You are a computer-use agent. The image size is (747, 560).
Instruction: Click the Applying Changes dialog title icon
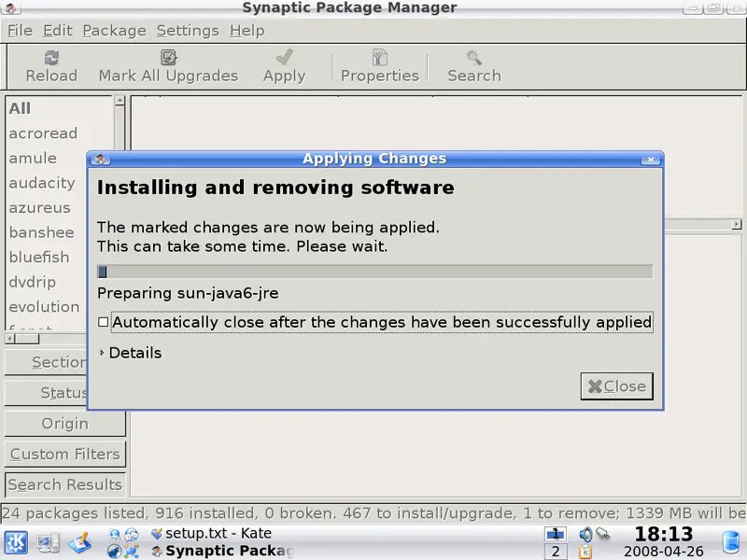[x=100, y=159]
